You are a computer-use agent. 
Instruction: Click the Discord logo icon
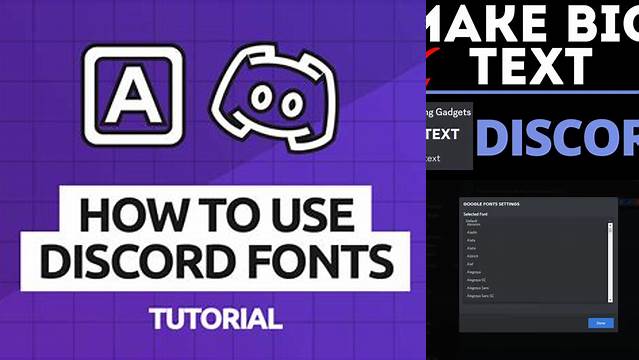coord(274,97)
